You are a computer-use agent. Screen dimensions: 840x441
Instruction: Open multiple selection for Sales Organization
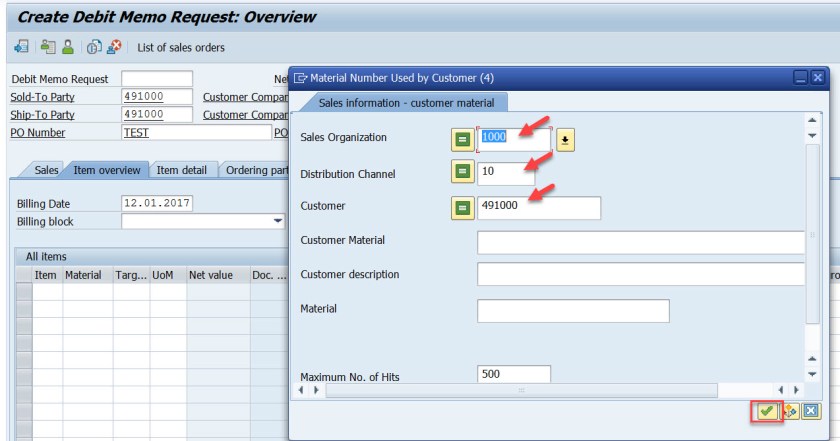pyautogui.click(x=565, y=140)
